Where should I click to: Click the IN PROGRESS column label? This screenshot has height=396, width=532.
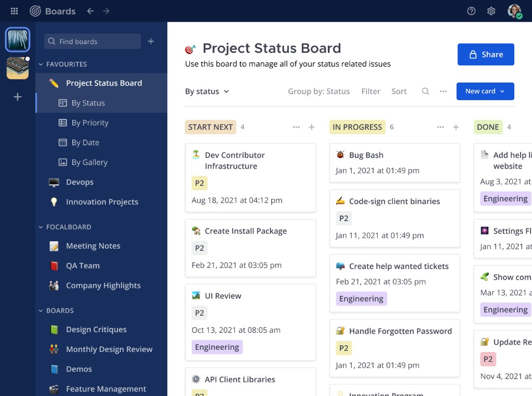pos(357,127)
